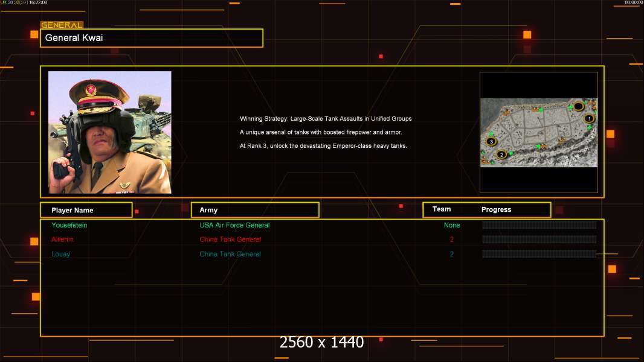Click Allerim's China Tank General army
The width and height of the screenshot is (644, 362).
[x=230, y=240]
